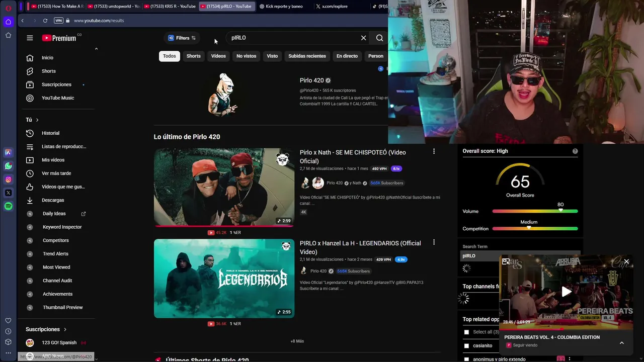Close the miniplayer with X
Image resolution: width=644 pixels, height=362 pixels.
(x=626, y=261)
